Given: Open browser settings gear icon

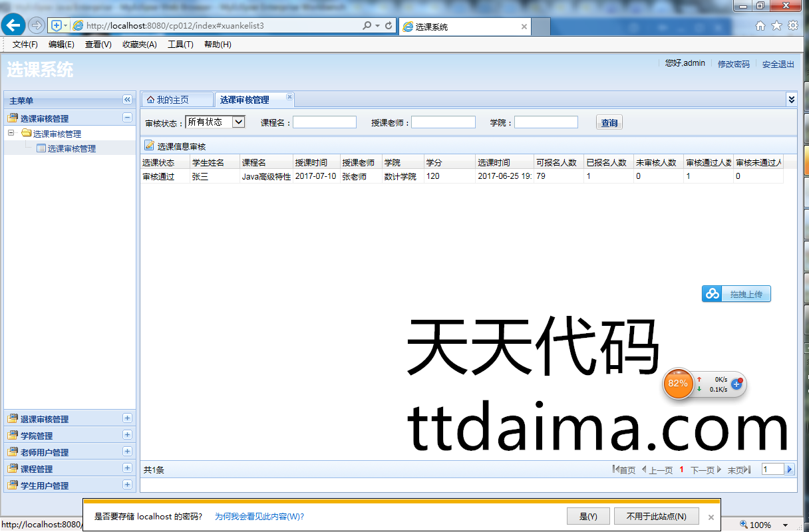Looking at the screenshot, I should pos(793,26).
